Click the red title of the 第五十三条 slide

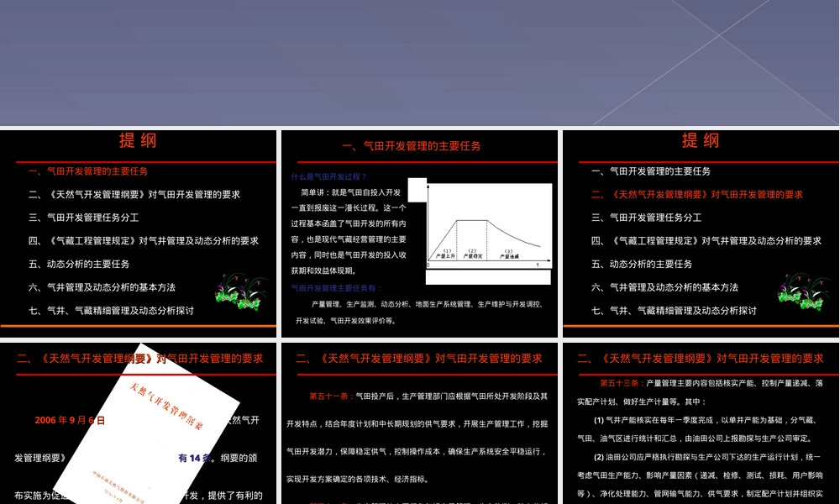pyautogui.click(x=701, y=359)
